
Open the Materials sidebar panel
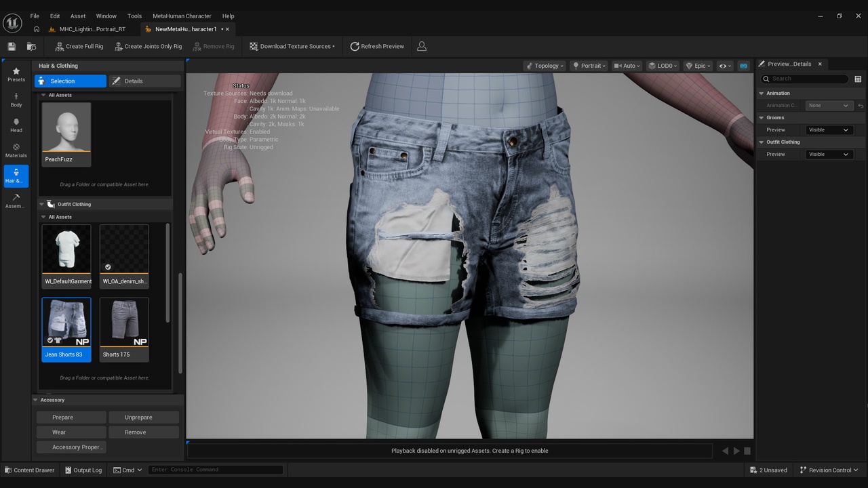(16, 150)
